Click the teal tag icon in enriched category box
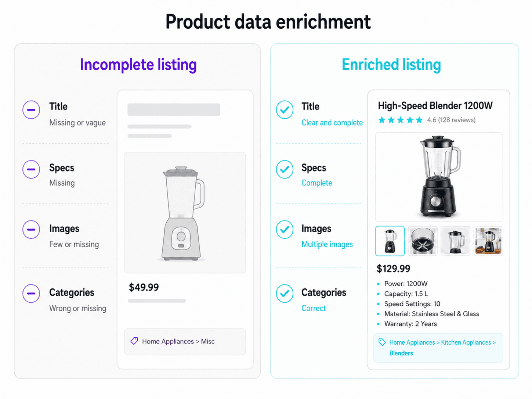Screen dimensions: 532x399 (x=382, y=342)
